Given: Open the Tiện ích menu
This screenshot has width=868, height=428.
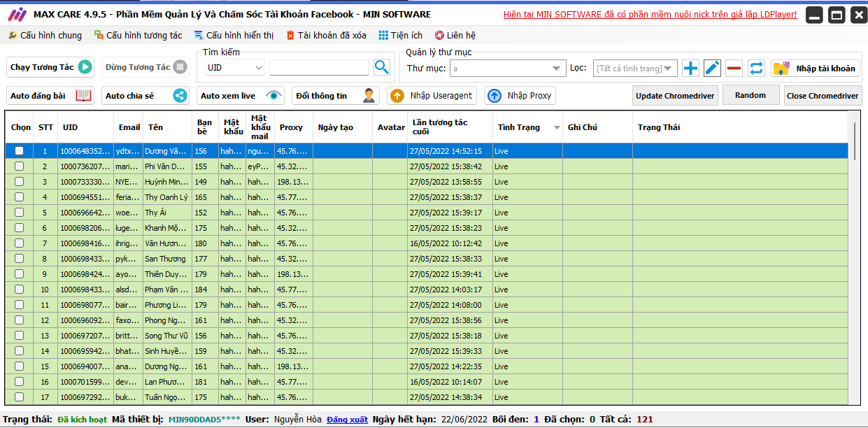Looking at the screenshot, I should click(401, 35).
